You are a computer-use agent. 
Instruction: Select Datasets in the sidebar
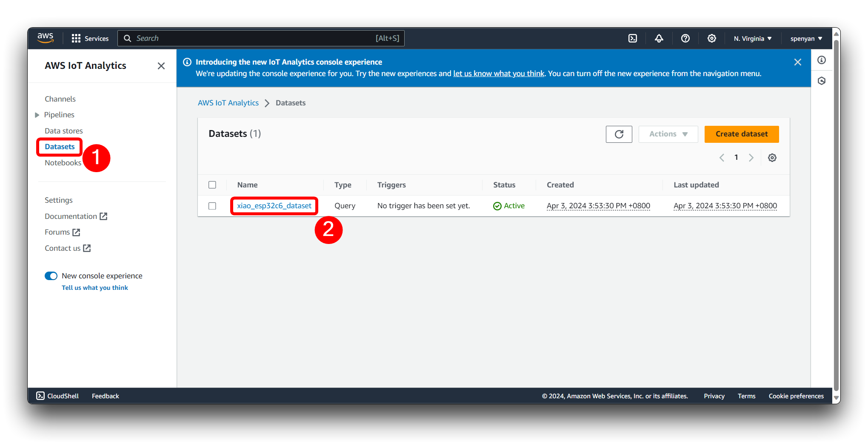[60, 147]
